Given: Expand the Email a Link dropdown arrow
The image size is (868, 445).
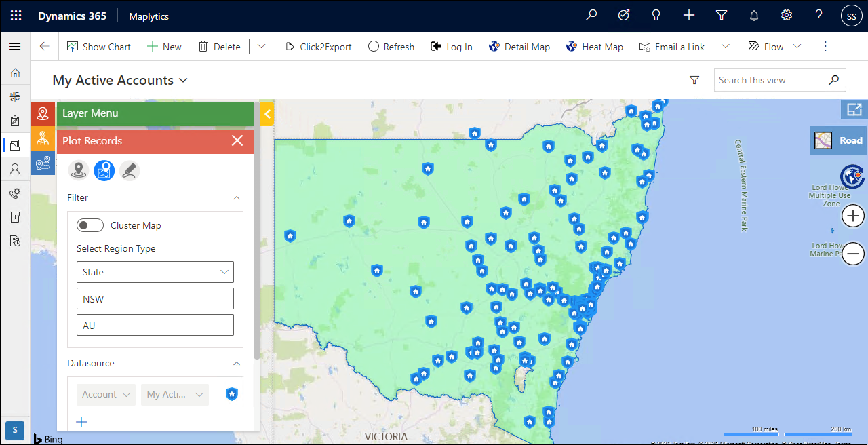Looking at the screenshot, I should [x=725, y=47].
